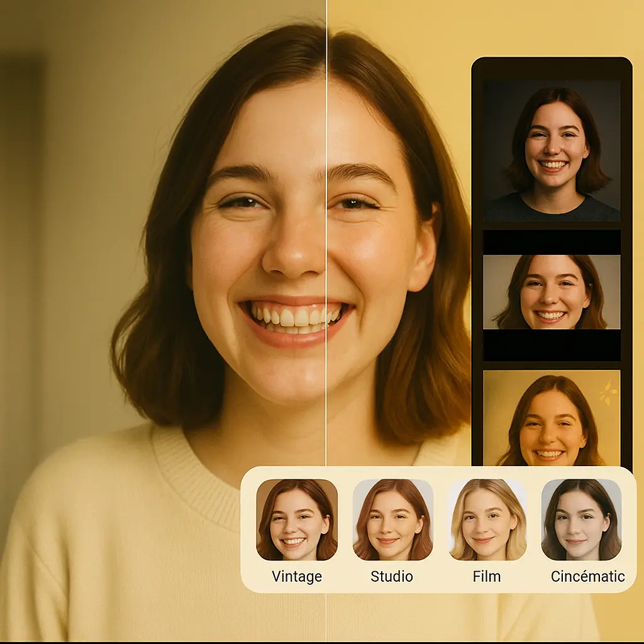Open the Vintage tab label

tap(297, 575)
